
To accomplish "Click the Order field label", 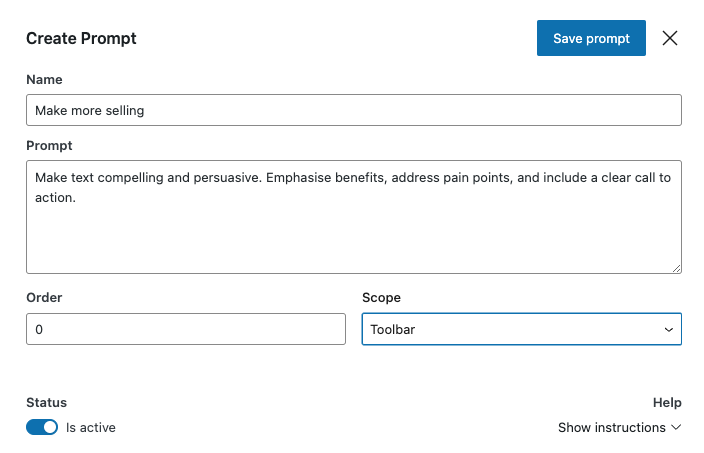I will 44,297.
